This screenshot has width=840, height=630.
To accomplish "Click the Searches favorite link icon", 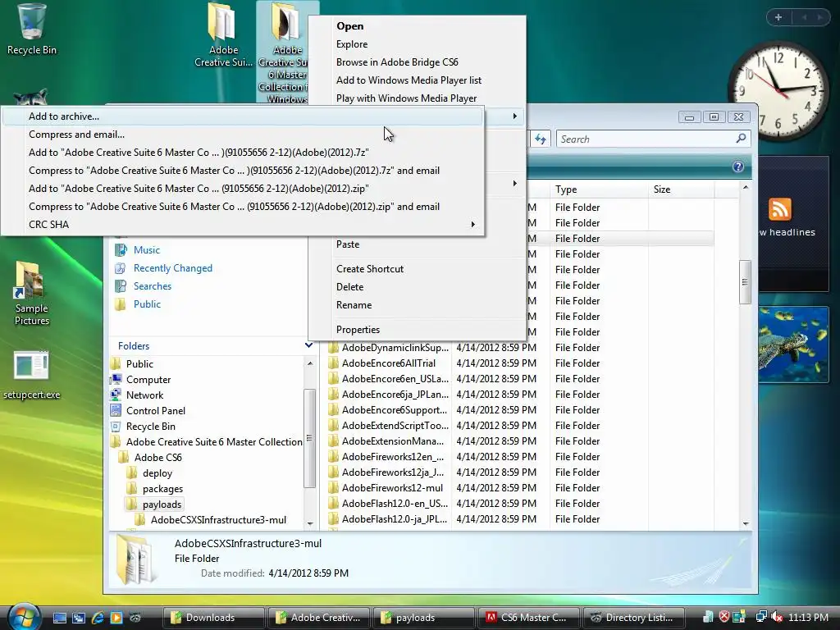I will [121, 286].
